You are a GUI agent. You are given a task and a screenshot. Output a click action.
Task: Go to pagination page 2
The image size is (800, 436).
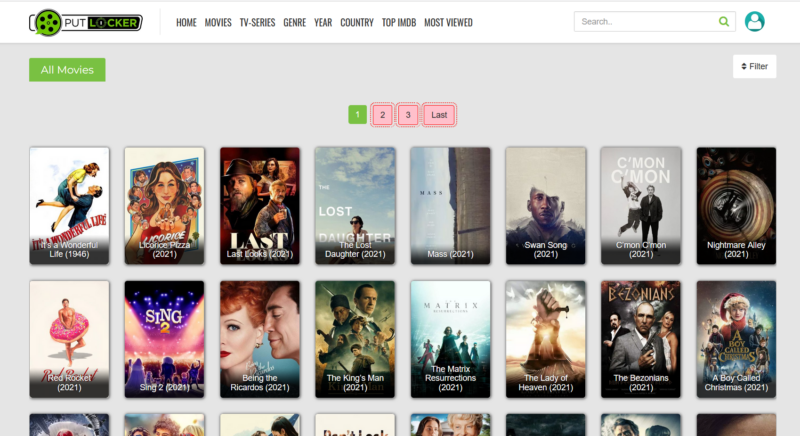(382, 115)
